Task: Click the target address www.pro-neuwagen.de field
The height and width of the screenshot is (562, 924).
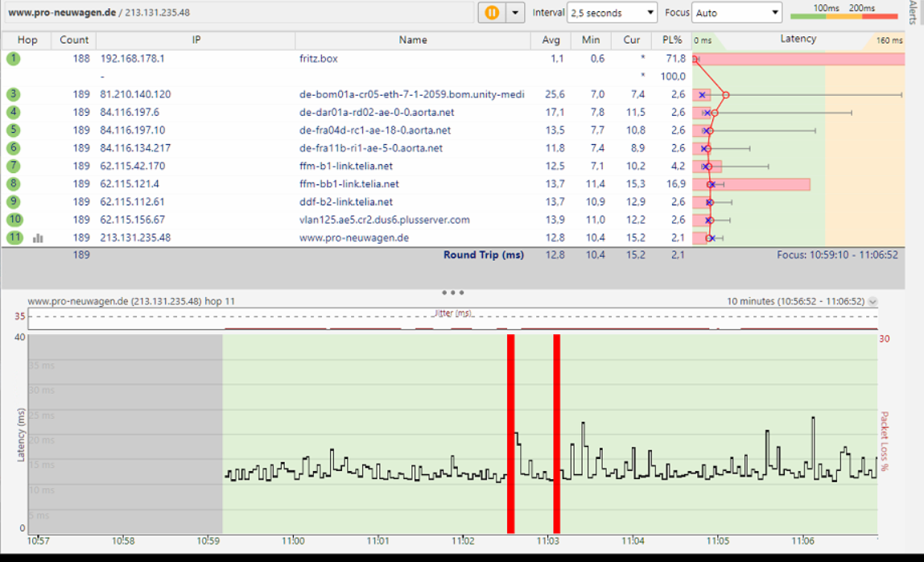Action: pos(239,12)
